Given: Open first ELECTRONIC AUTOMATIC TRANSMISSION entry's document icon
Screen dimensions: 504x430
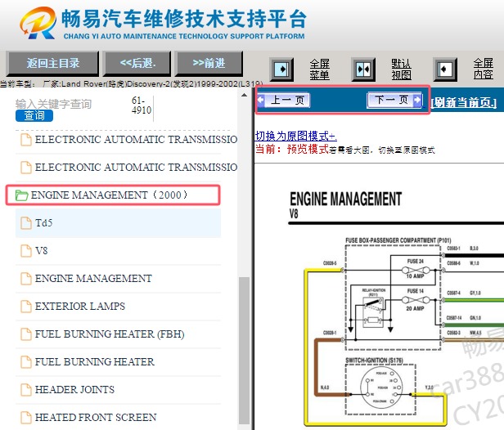Looking at the screenshot, I should (26, 140).
